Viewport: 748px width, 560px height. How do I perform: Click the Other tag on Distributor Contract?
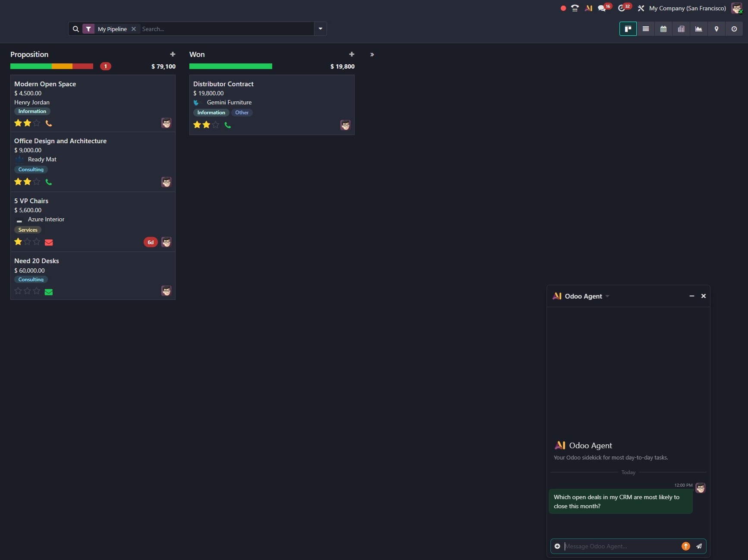tap(242, 113)
